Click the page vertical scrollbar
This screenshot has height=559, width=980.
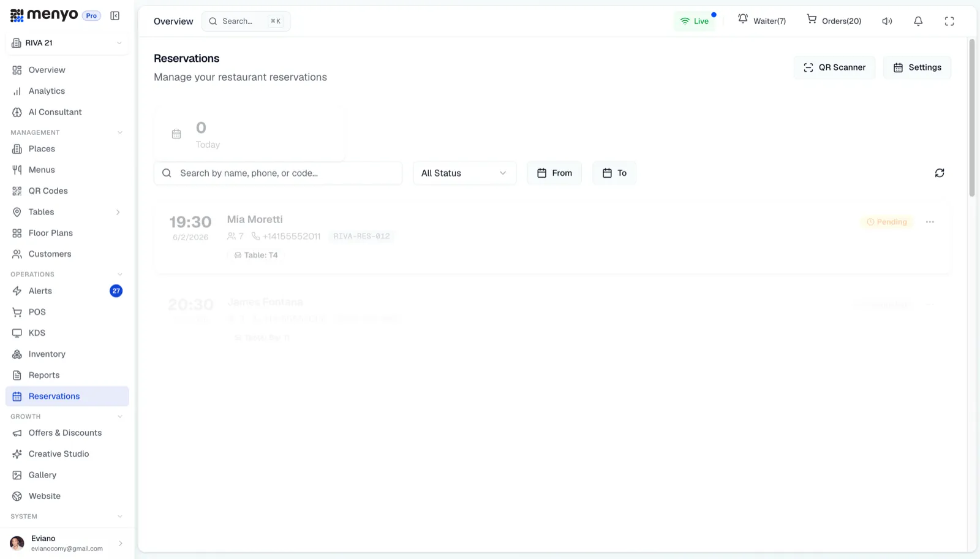click(x=972, y=118)
